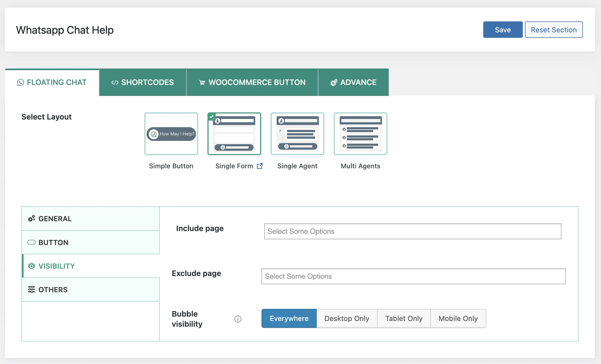Click the code brackets icon beside Shortcodes

point(115,83)
